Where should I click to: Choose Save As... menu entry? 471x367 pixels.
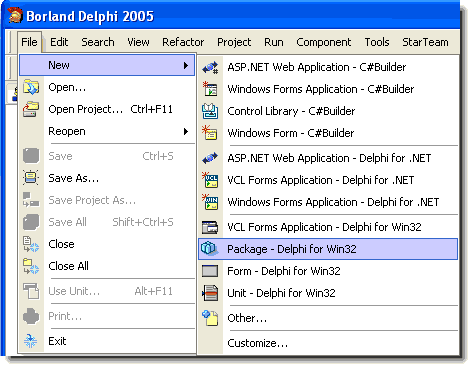107,178
